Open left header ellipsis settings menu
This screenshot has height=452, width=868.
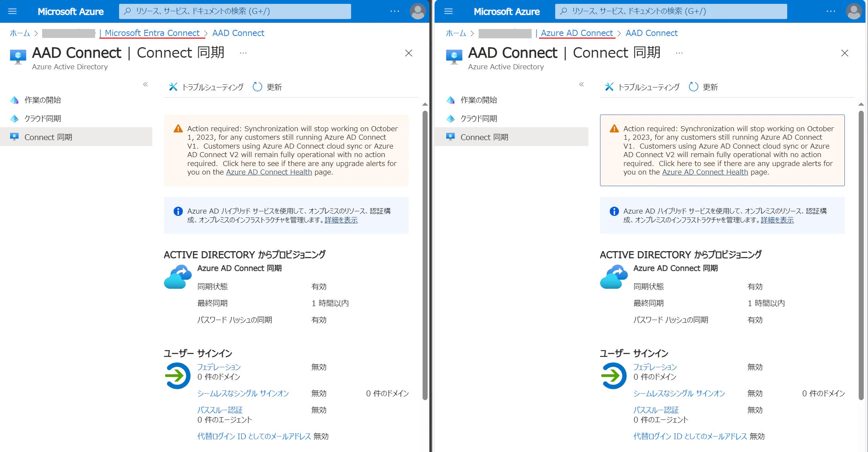[394, 11]
